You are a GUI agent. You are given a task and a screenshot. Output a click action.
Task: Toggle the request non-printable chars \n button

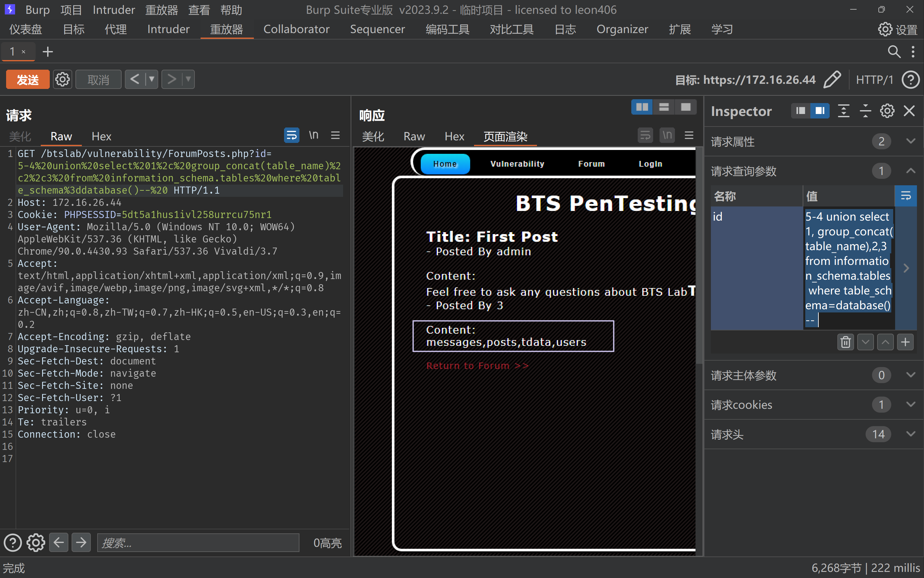[x=314, y=135]
